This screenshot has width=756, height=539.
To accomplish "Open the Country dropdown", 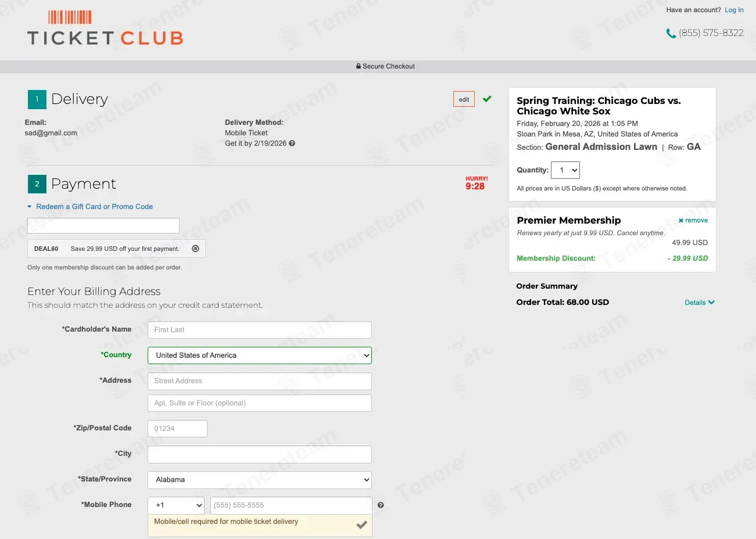I will pos(259,355).
